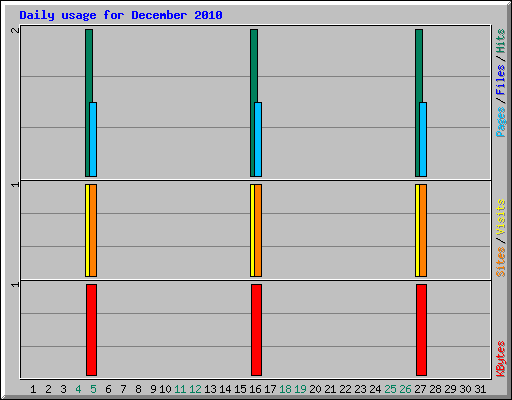The image size is (512, 400).
Task: Click the orange Sites bar for day 27
Action: pos(423,230)
